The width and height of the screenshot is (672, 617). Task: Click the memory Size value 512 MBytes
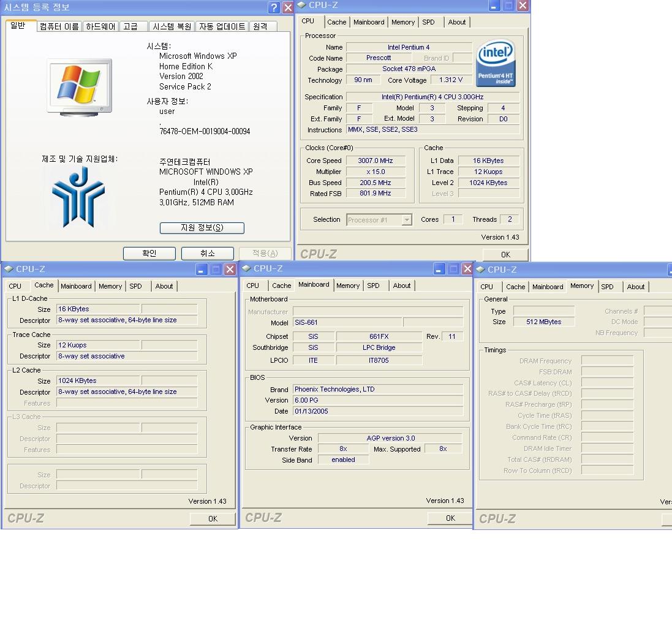click(544, 322)
